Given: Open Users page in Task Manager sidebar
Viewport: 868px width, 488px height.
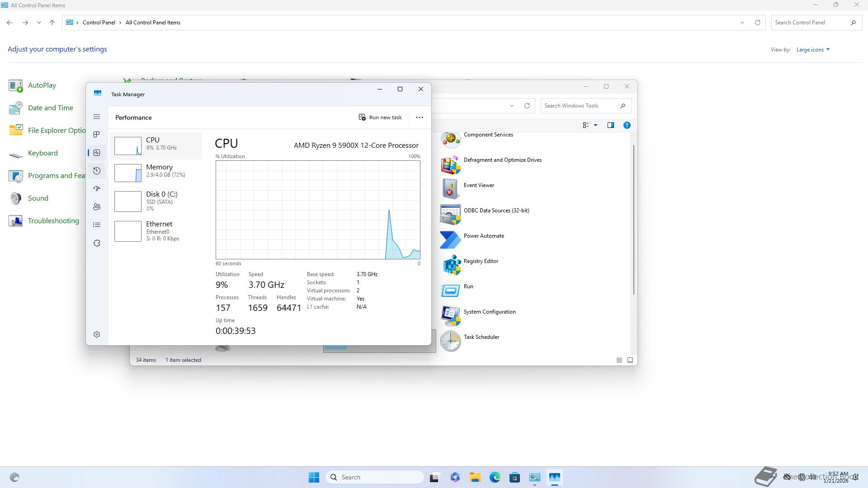Looking at the screenshot, I should click(97, 207).
